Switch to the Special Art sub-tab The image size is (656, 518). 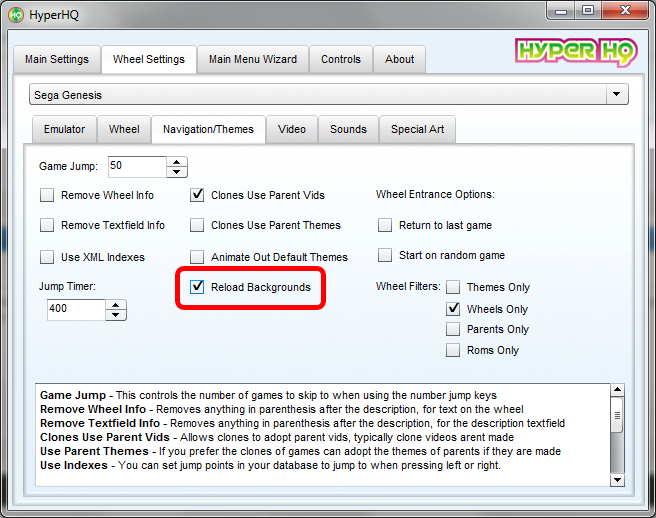click(x=417, y=129)
